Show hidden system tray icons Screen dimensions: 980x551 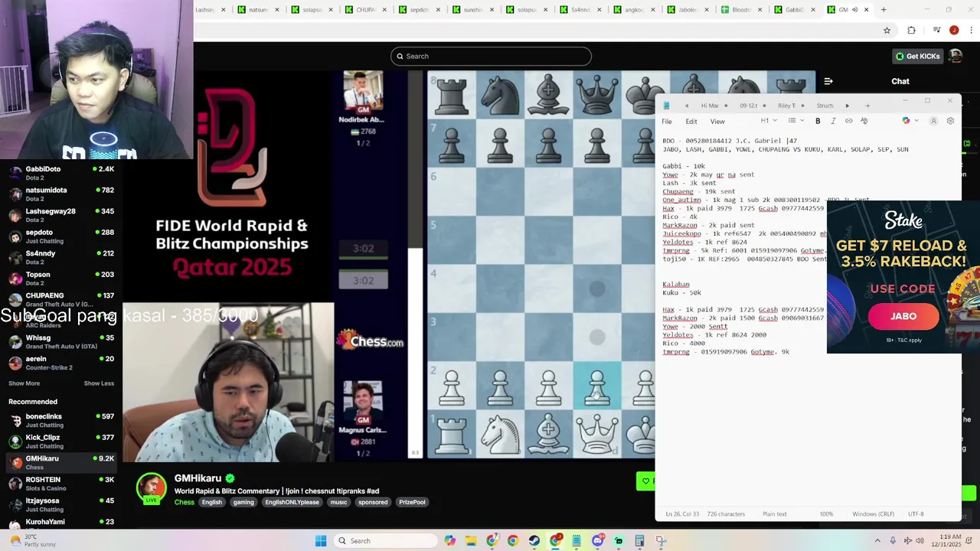pyautogui.click(x=877, y=541)
